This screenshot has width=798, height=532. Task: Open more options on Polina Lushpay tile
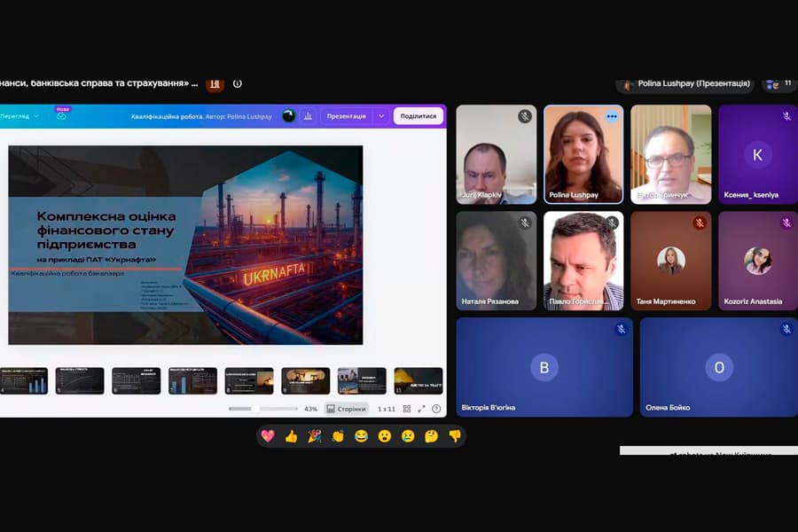pos(612,116)
